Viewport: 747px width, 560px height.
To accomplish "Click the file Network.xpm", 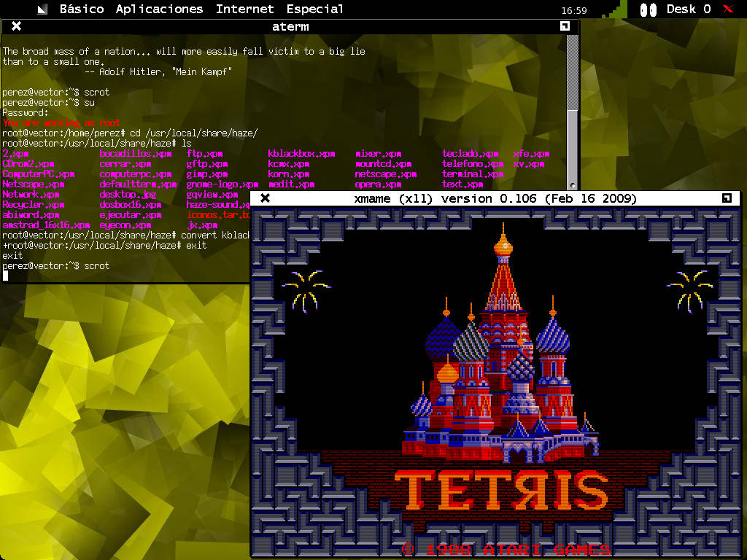I will 31,194.
